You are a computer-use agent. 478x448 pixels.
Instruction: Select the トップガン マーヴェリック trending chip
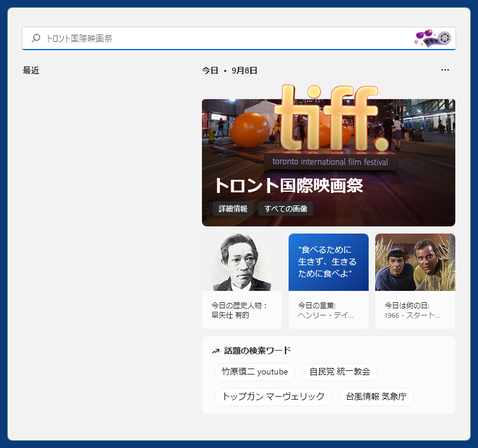[x=272, y=397]
